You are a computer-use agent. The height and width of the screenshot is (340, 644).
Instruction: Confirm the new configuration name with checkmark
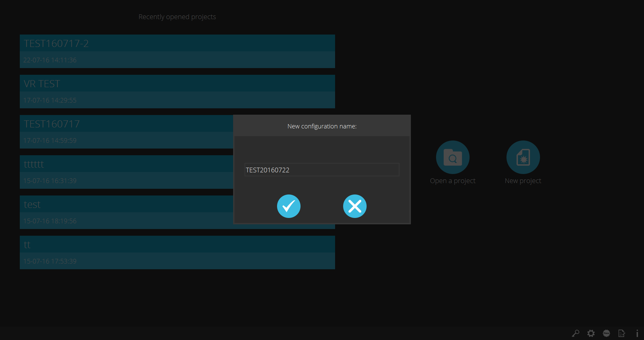coord(288,206)
